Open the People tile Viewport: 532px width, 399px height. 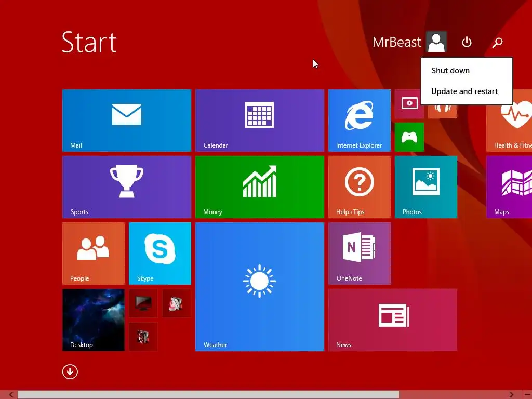click(94, 254)
